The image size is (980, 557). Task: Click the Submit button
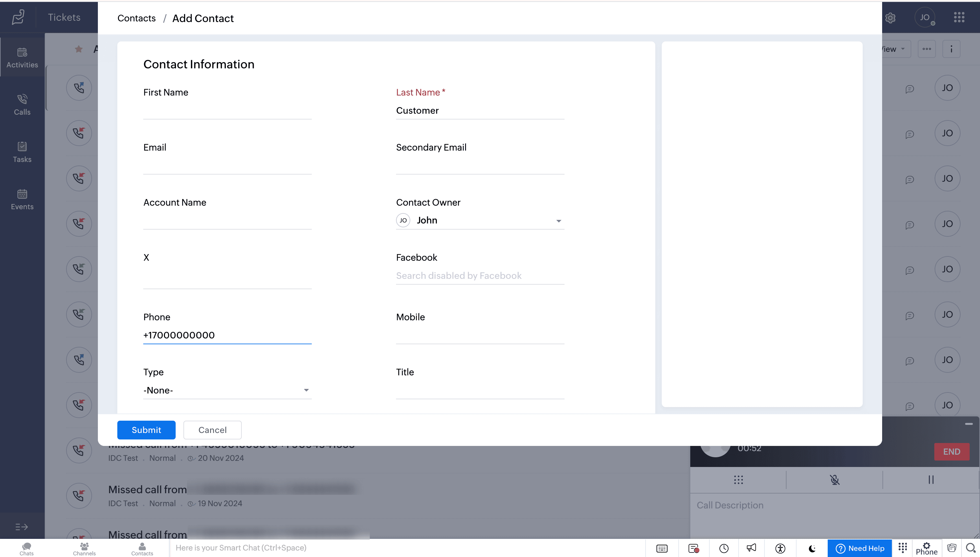coord(146,430)
